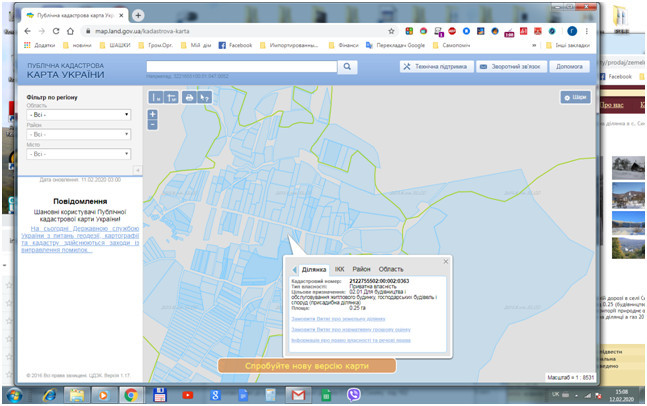647x406 pixels.
Task: Expand the Область dropdown filter
Action: pos(79,115)
